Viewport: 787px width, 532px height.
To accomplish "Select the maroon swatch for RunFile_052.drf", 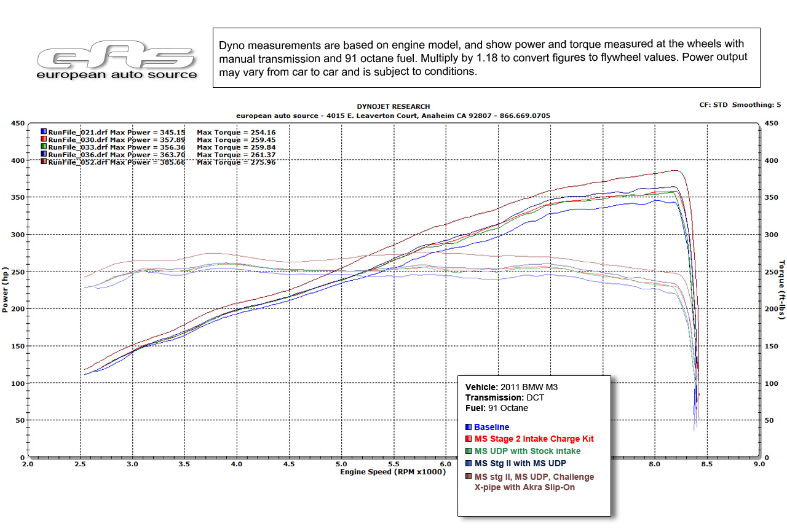I will coord(43,162).
